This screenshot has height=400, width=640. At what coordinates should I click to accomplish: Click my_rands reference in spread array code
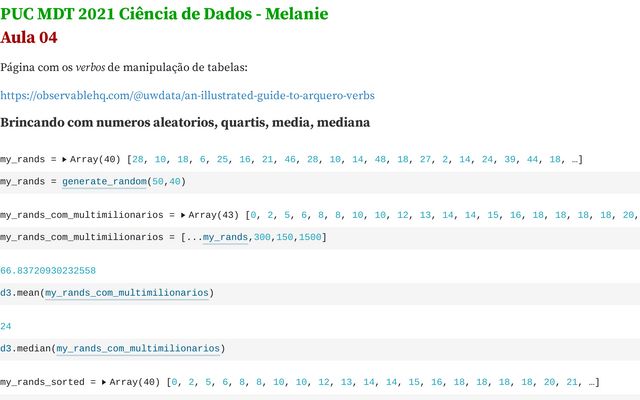pos(225,237)
